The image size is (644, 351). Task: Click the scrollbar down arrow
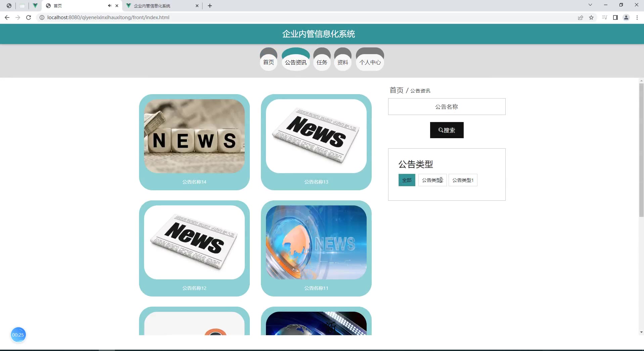(641, 332)
